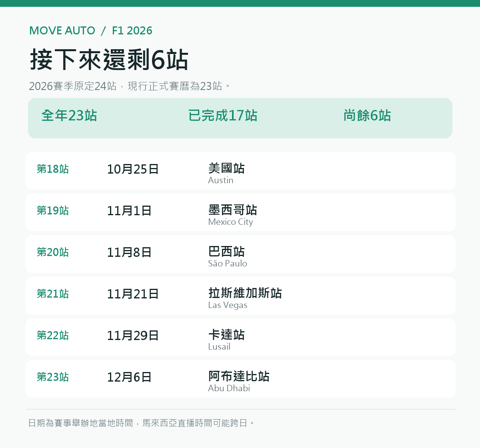Click the race name 卡達站
The width and height of the screenshot is (480, 448).
click(x=226, y=335)
